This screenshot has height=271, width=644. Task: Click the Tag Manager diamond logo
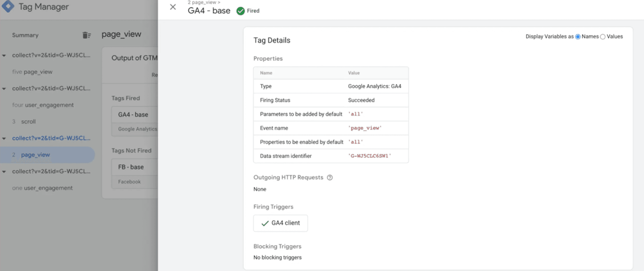tap(8, 7)
